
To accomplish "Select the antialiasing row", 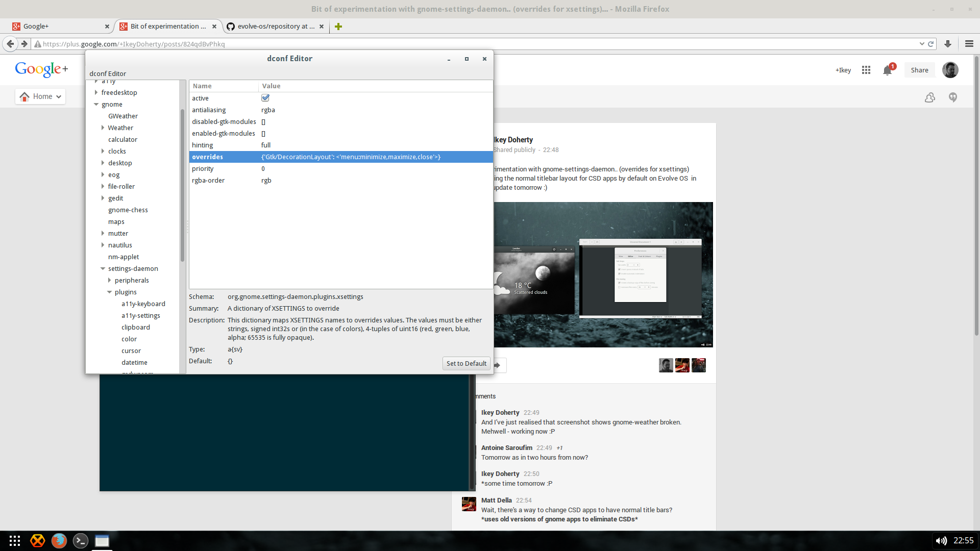I will pos(341,110).
